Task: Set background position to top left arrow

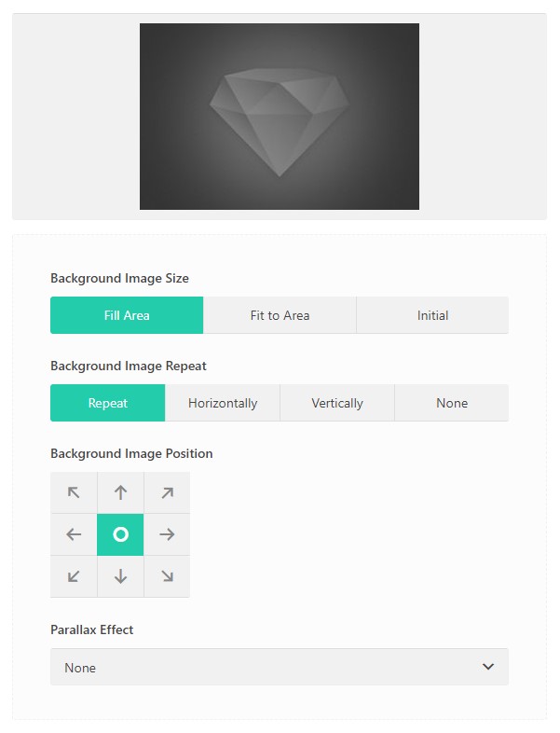Action: [74, 492]
